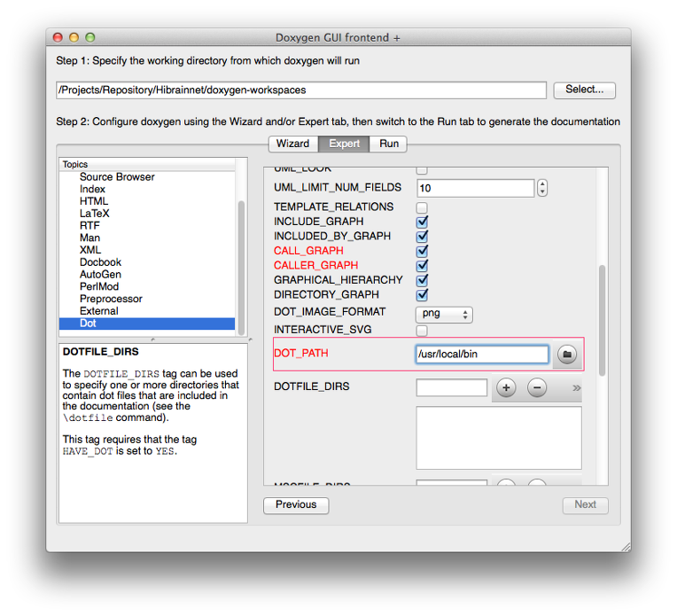Open folder browser for DOT_PATH
The height and width of the screenshot is (616, 677).
click(567, 355)
